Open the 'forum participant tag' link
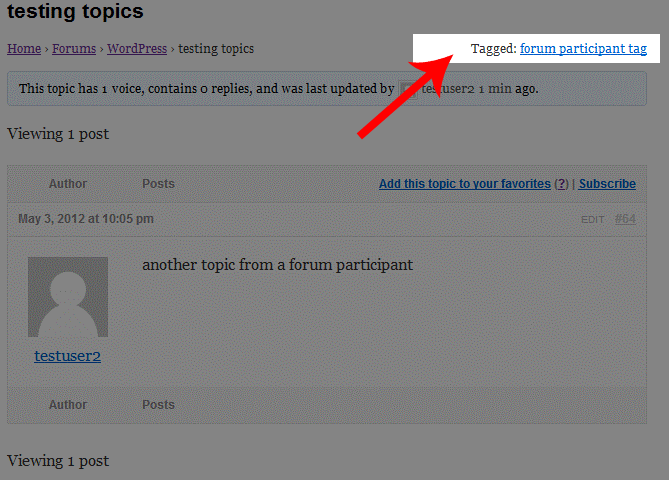The image size is (669, 480). [x=583, y=48]
